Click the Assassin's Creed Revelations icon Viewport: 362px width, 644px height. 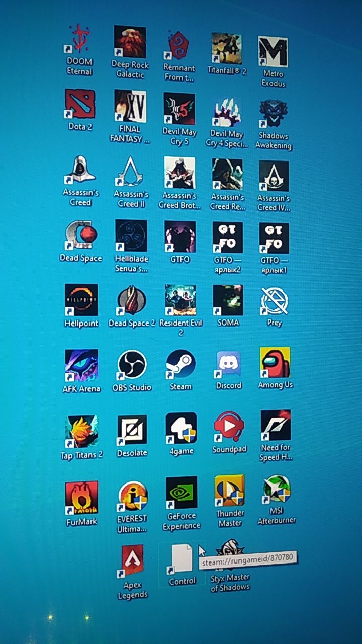(227, 174)
